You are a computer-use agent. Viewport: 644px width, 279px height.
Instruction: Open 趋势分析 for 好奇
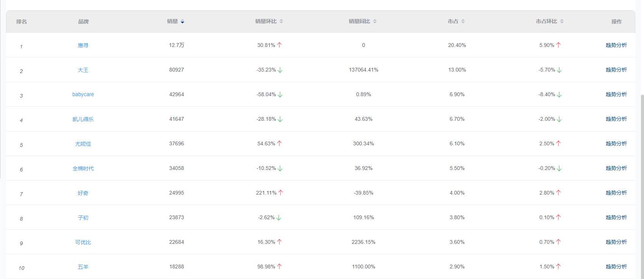(x=616, y=193)
